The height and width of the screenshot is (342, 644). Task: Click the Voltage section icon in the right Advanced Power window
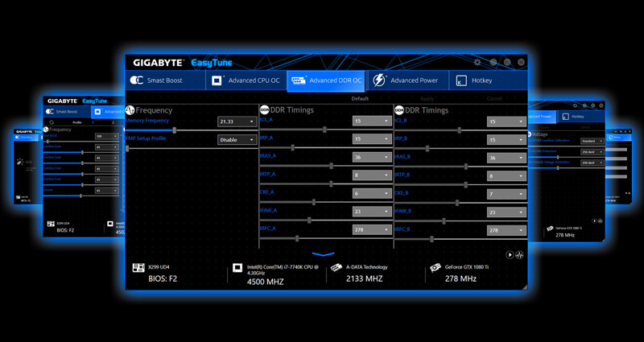point(529,134)
